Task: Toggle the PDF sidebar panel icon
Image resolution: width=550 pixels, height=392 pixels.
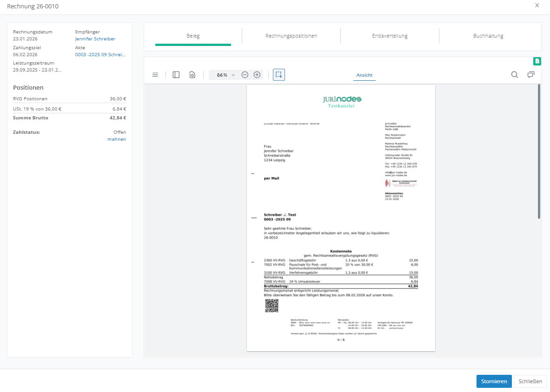Action: point(176,75)
